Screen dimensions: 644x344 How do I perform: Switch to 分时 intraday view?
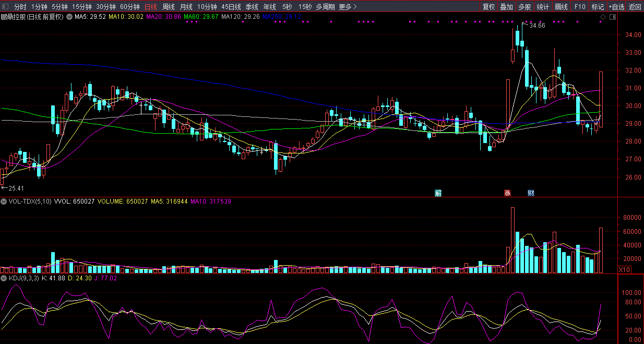click(x=20, y=7)
